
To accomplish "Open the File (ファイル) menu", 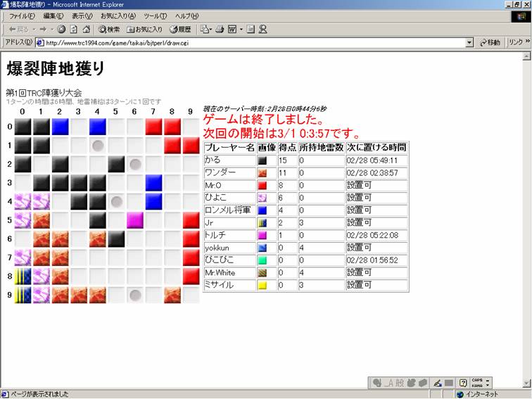I will pos(22,16).
